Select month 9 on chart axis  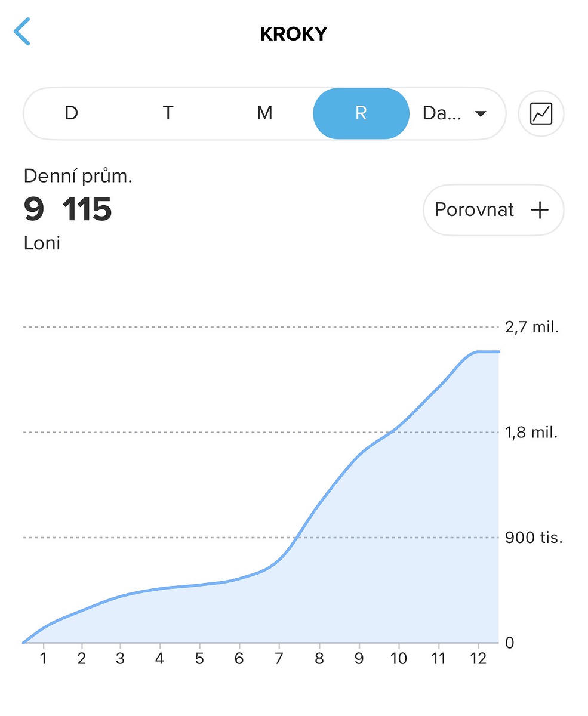pyautogui.click(x=359, y=659)
